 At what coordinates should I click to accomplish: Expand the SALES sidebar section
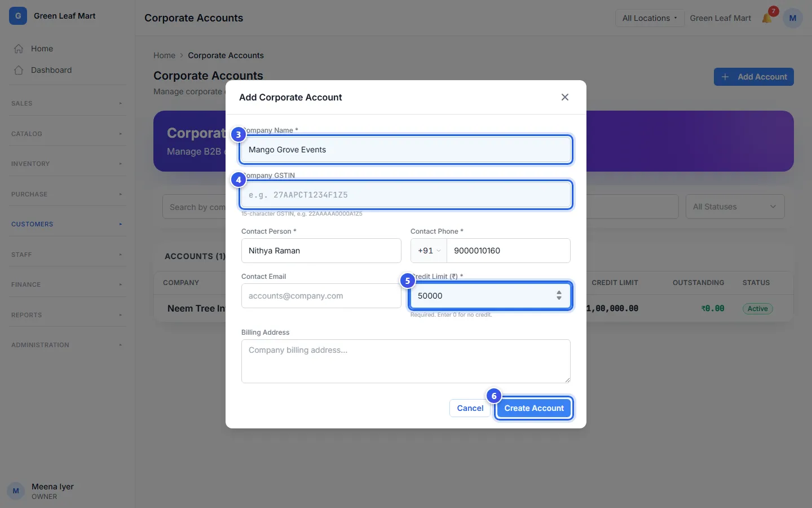click(x=68, y=103)
